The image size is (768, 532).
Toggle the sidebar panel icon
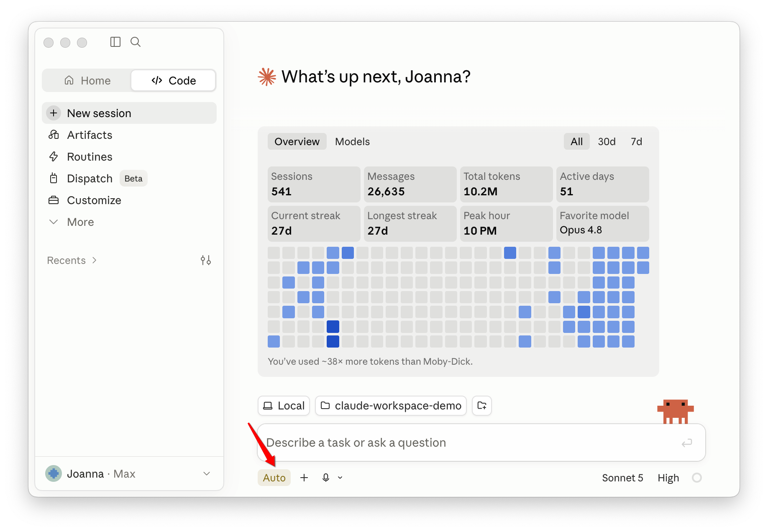(x=115, y=42)
